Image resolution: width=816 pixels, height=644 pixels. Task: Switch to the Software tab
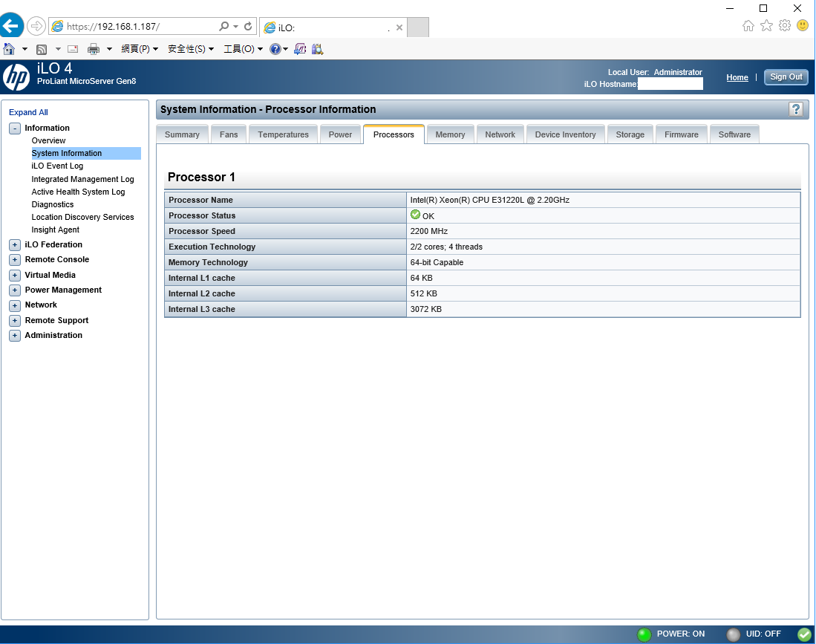pos(734,134)
